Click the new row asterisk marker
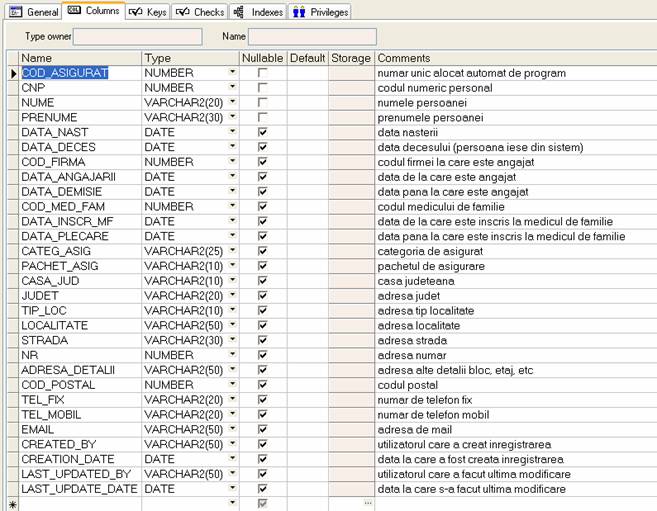This screenshot has height=511, width=657. tap(12, 504)
